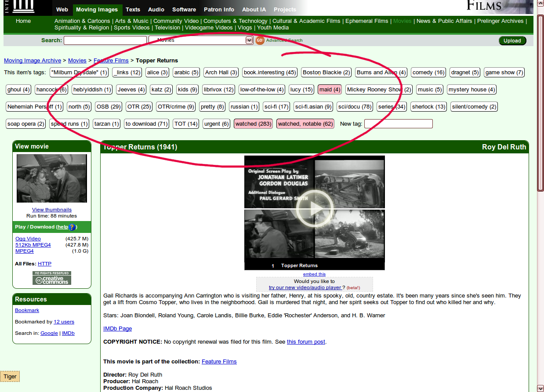Switch to the Web tab
Viewport: 544px width, 392px height.
tap(62, 9)
